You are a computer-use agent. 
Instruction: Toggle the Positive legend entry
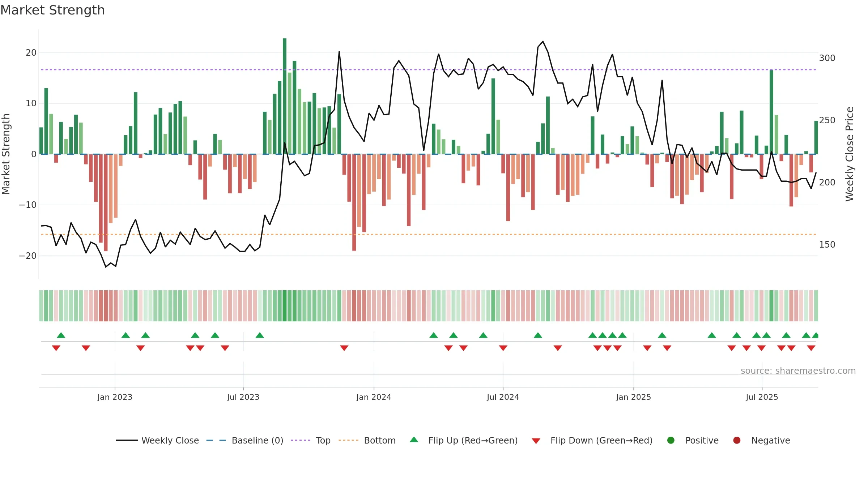click(693, 440)
